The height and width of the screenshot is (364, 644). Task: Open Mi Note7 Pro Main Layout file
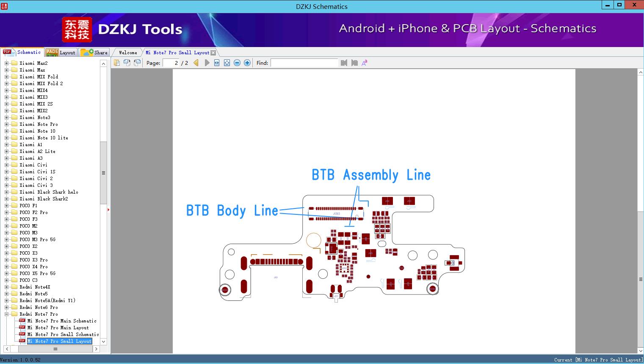58,328
